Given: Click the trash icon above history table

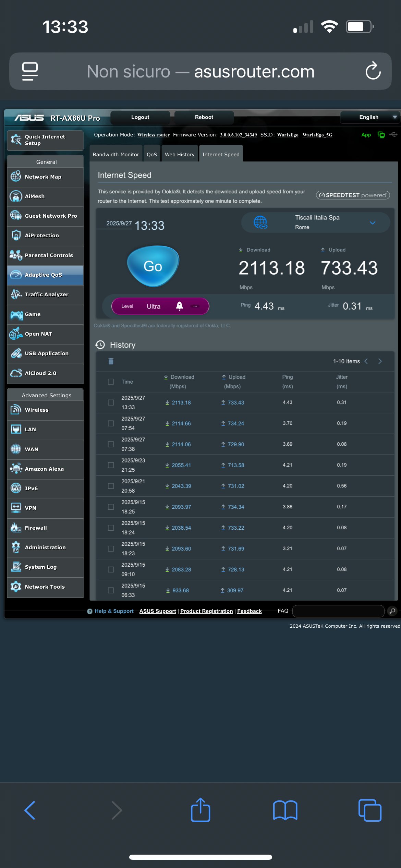Looking at the screenshot, I should 111,361.
